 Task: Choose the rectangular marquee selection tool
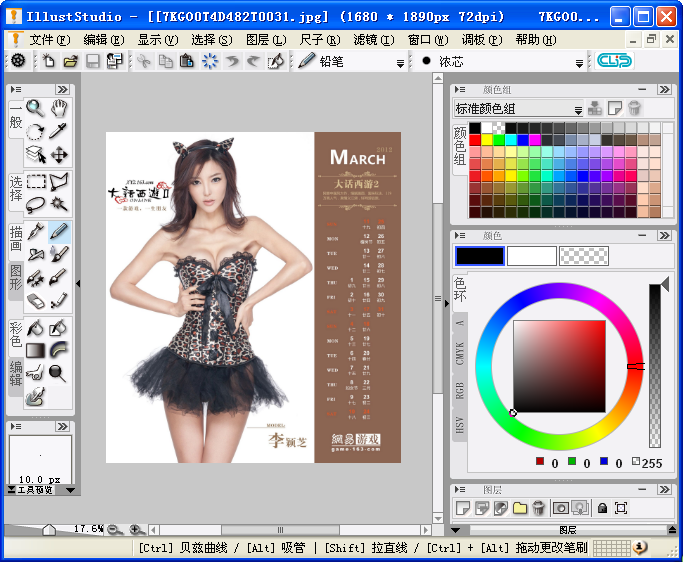(x=35, y=182)
